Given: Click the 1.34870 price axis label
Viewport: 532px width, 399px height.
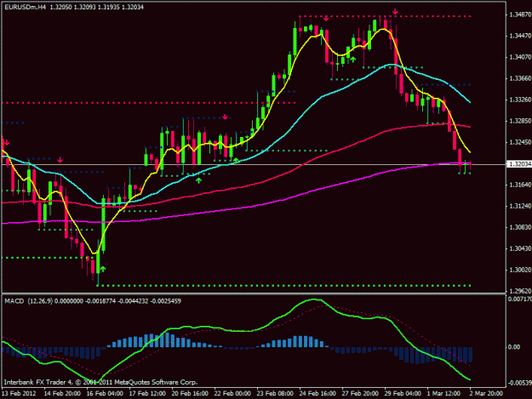Looking at the screenshot, I should pos(520,14).
